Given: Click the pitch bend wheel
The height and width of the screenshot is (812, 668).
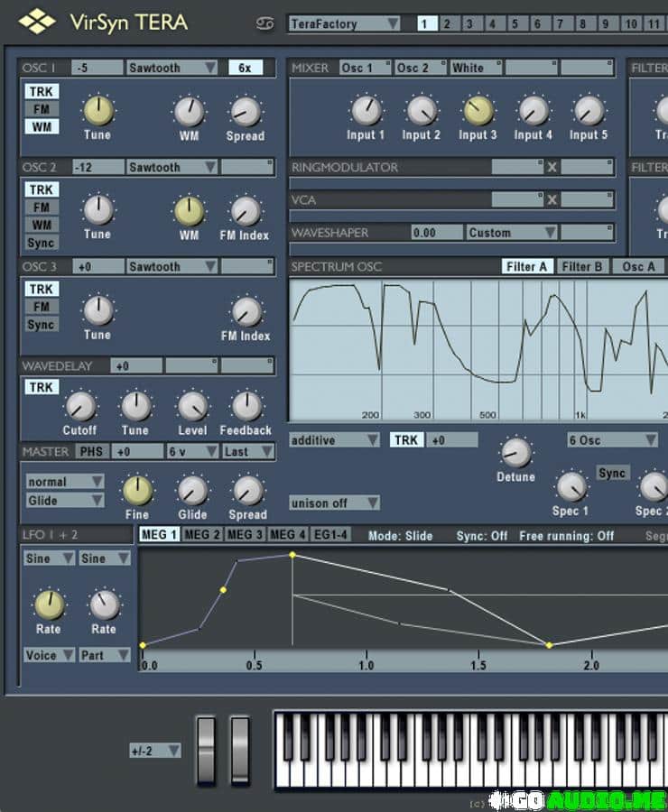Looking at the screenshot, I should coord(206,751).
